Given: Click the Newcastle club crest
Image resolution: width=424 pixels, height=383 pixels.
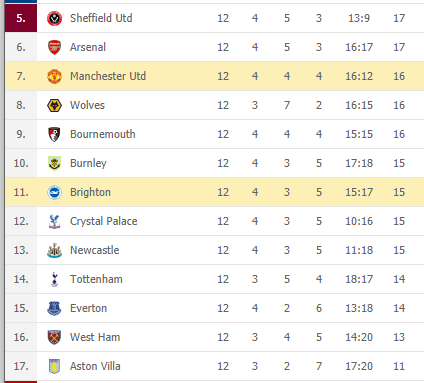Looking at the screenshot, I should click(54, 250).
